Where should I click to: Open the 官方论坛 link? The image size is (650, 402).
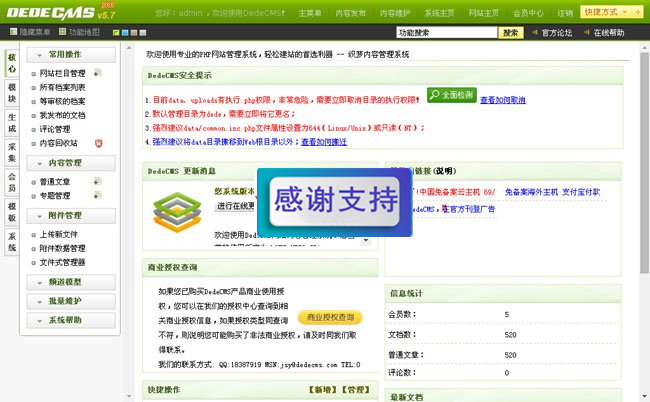(557, 33)
